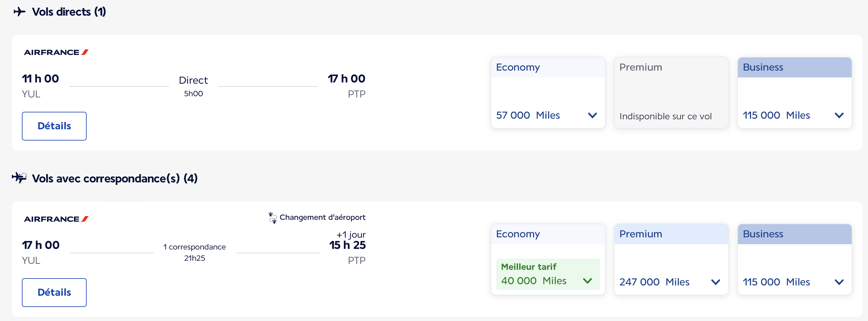Select the Premium fare header on connecting flight

pos(671,234)
